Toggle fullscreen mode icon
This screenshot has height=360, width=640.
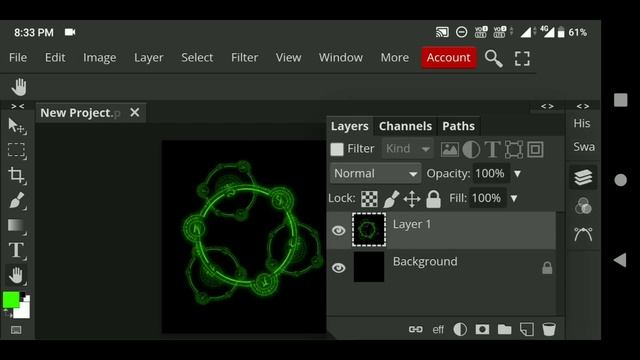click(522, 58)
